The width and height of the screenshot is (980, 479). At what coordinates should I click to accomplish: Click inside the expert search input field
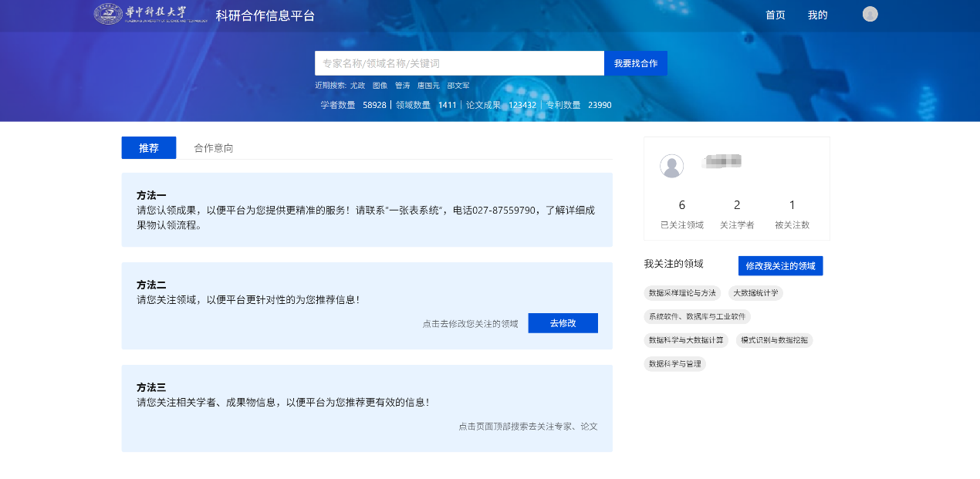[459, 63]
